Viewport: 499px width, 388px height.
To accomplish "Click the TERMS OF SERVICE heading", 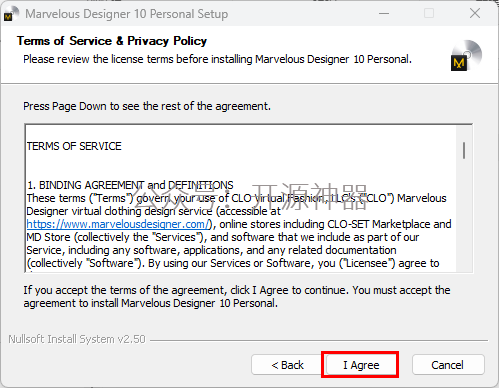I will click(x=74, y=146).
